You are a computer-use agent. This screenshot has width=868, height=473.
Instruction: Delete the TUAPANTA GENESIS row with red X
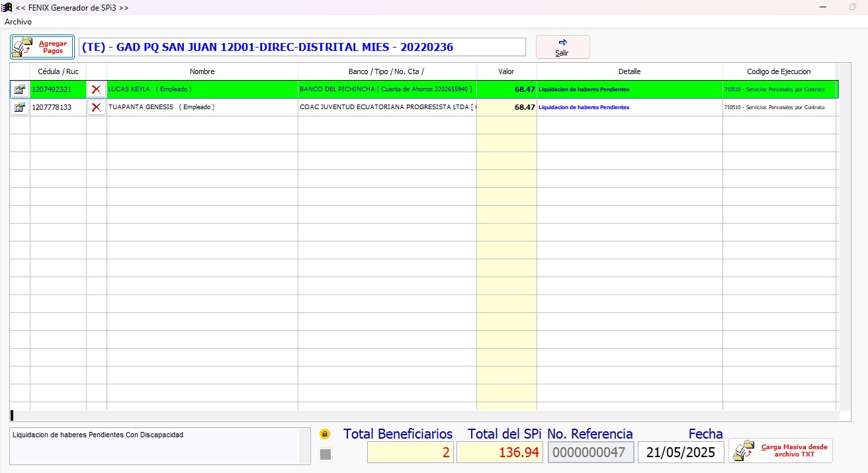(x=97, y=107)
